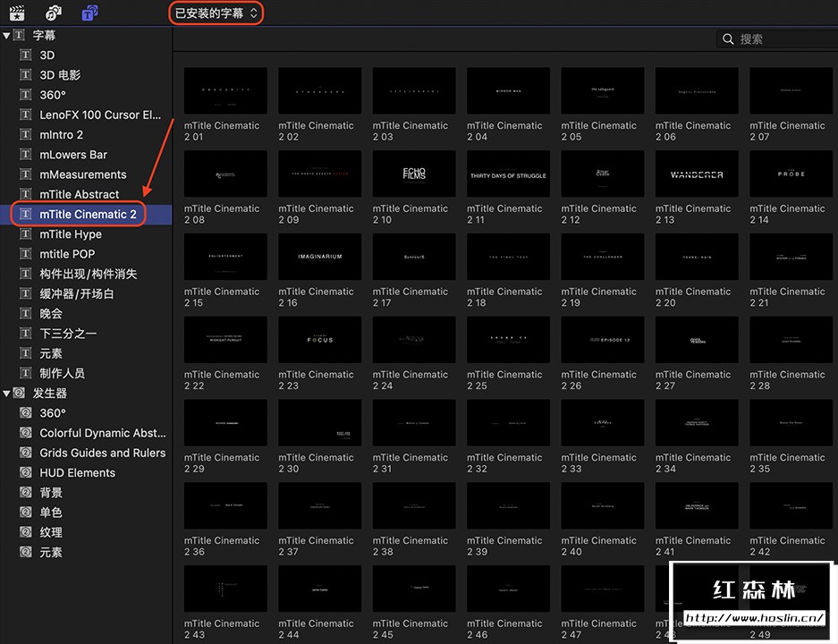Open the 已安装的字幕 dropdown
838x644 pixels.
tap(216, 13)
